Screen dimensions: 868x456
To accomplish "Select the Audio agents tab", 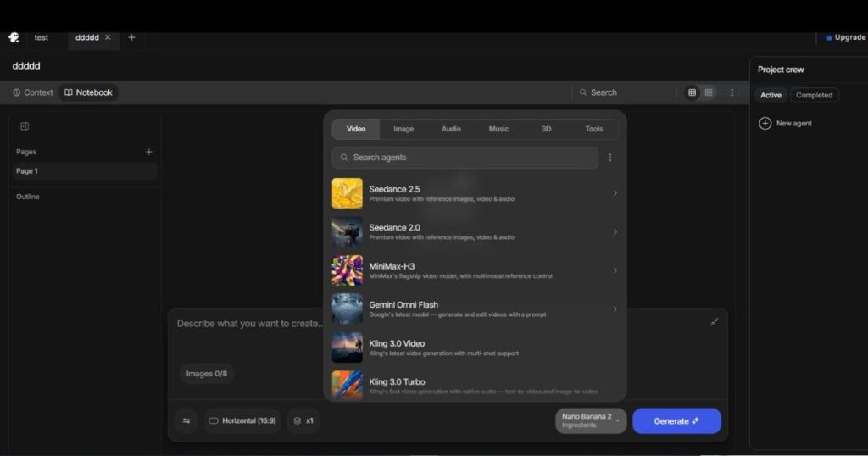I will click(x=451, y=129).
